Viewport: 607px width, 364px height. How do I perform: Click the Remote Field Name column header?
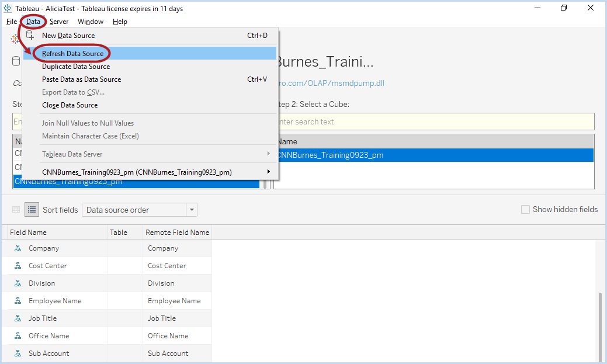coord(177,233)
